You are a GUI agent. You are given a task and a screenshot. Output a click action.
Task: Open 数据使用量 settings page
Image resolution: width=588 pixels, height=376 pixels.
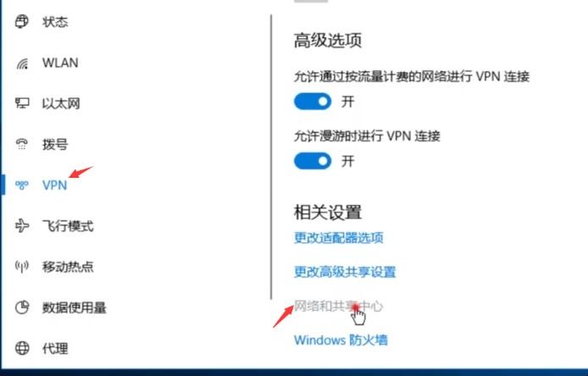pyautogui.click(x=75, y=307)
